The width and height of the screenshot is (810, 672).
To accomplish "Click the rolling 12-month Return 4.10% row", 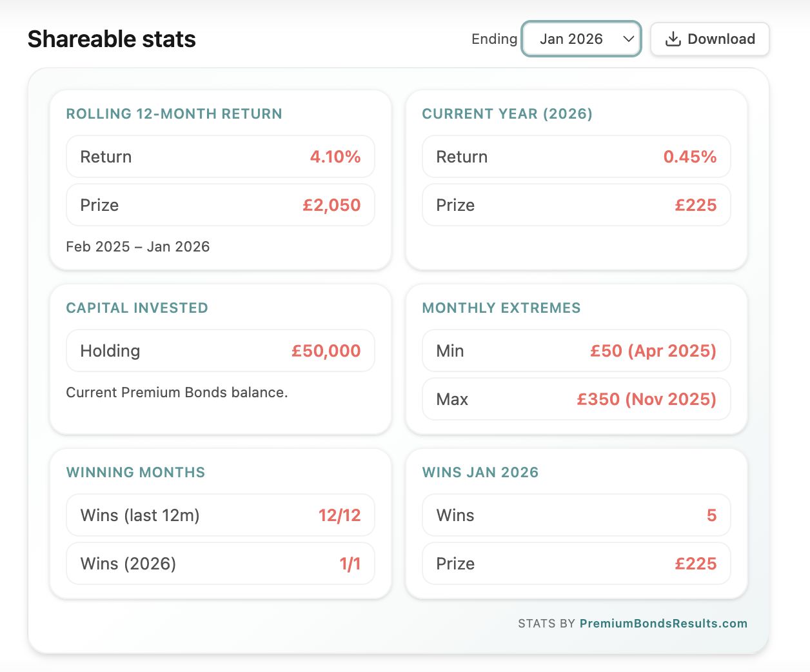I will [220, 157].
